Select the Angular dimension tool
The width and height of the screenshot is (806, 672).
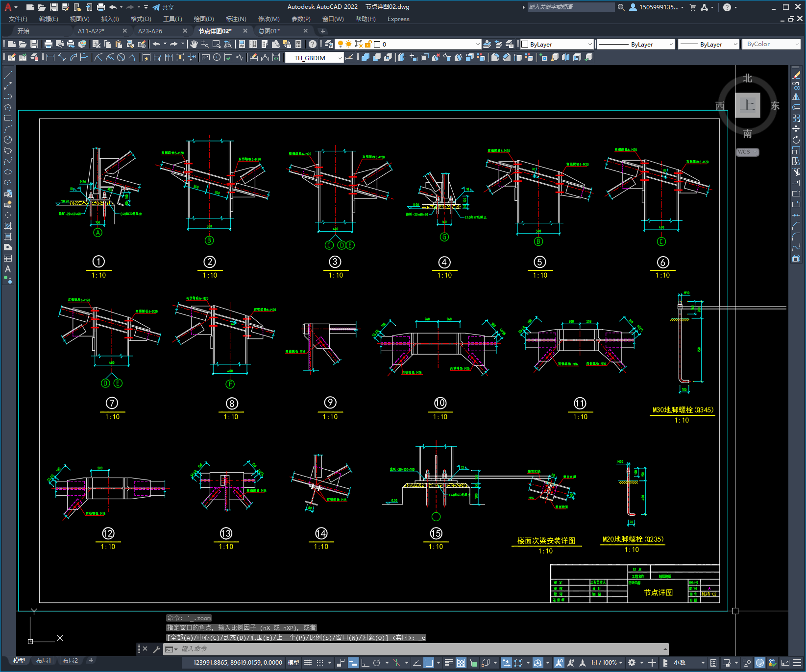coord(132,57)
